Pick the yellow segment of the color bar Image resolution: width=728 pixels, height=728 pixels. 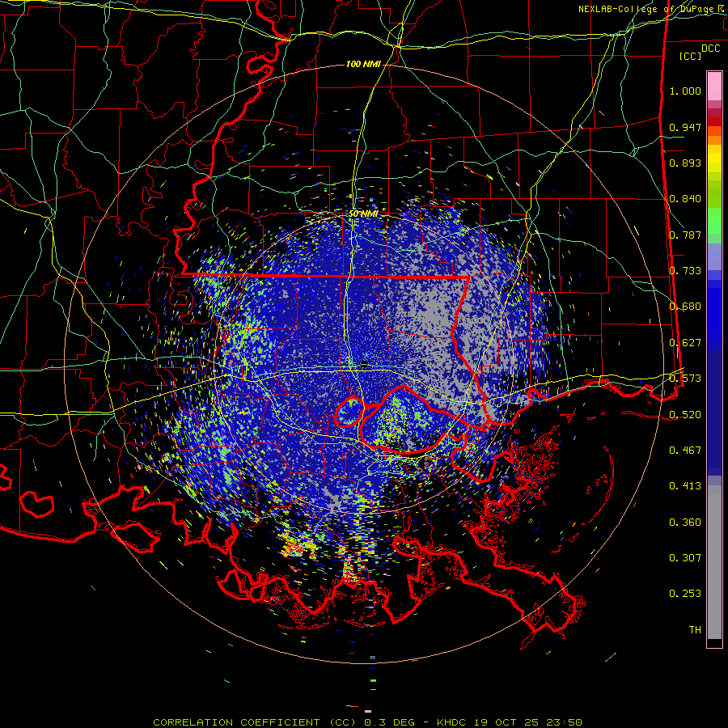714,159
